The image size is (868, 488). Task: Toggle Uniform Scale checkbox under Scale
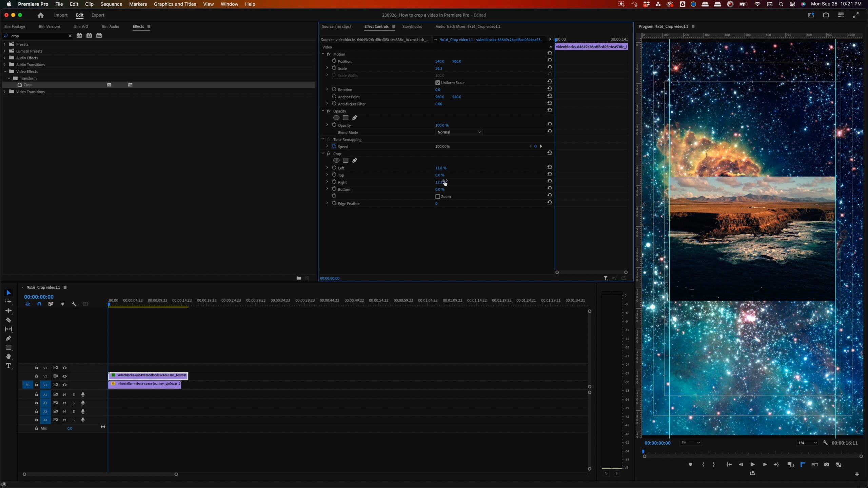click(438, 82)
